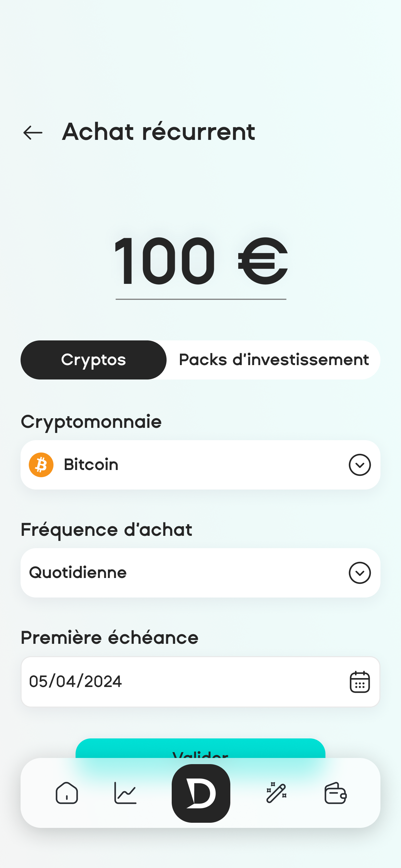Open the market chart icon
This screenshot has width=401, height=868.
(125, 793)
